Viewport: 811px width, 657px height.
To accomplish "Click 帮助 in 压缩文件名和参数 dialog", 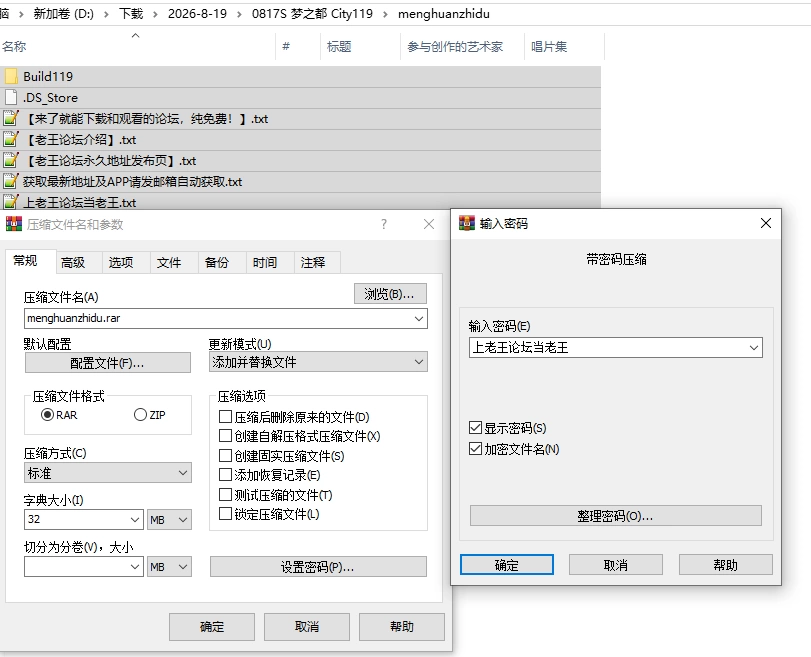I will 402,627.
